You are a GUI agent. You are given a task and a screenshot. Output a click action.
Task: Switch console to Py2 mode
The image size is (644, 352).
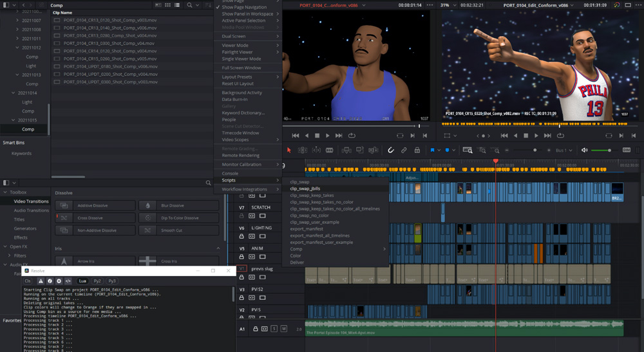point(97,281)
